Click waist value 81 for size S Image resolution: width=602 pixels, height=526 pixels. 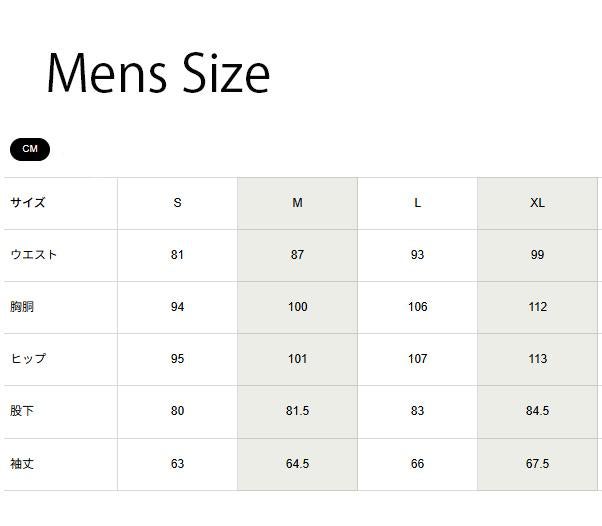[177, 255]
